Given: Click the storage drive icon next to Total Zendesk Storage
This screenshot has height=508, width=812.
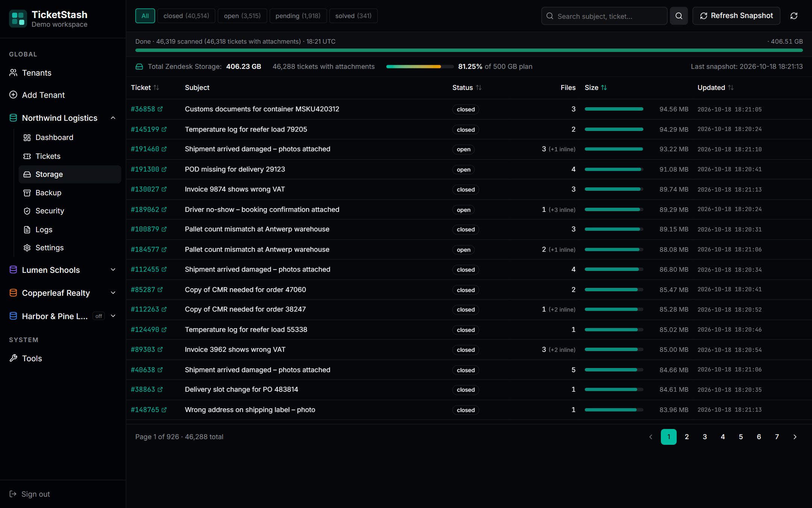Looking at the screenshot, I should click(x=139, y=67).
